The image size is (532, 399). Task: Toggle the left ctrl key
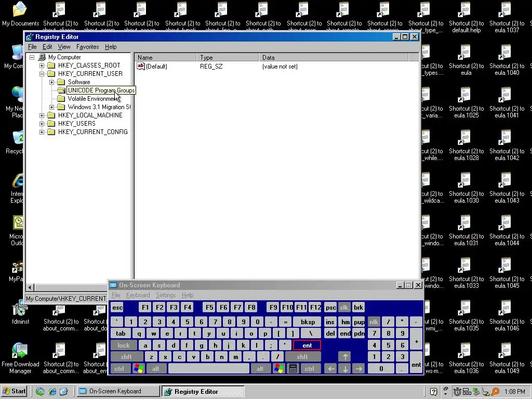click(x=119, y=369)
